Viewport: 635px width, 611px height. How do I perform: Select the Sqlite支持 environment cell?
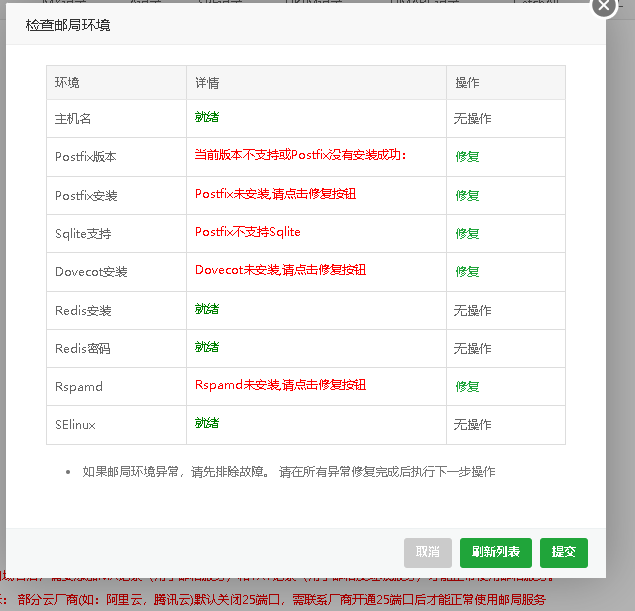(x=117, y=234)
